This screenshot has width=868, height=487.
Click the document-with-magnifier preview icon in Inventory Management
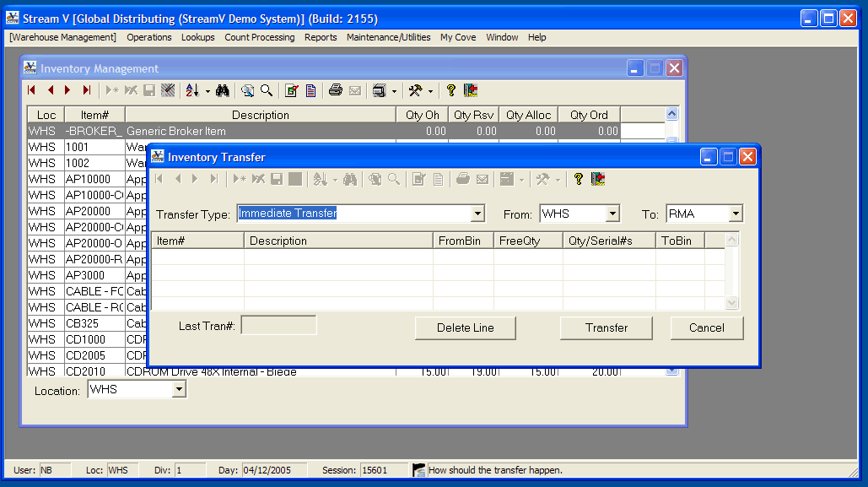tap(247, 90)
